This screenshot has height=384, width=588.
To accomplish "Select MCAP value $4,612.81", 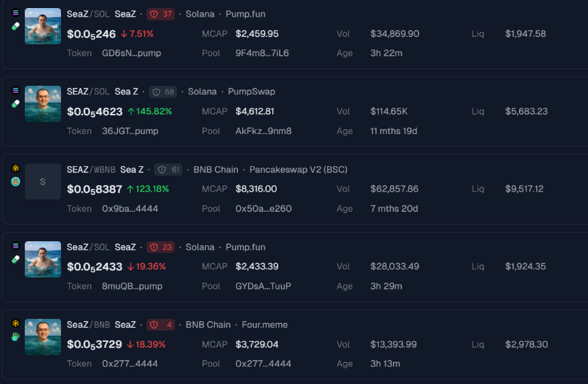I will [x=255, y=111].
